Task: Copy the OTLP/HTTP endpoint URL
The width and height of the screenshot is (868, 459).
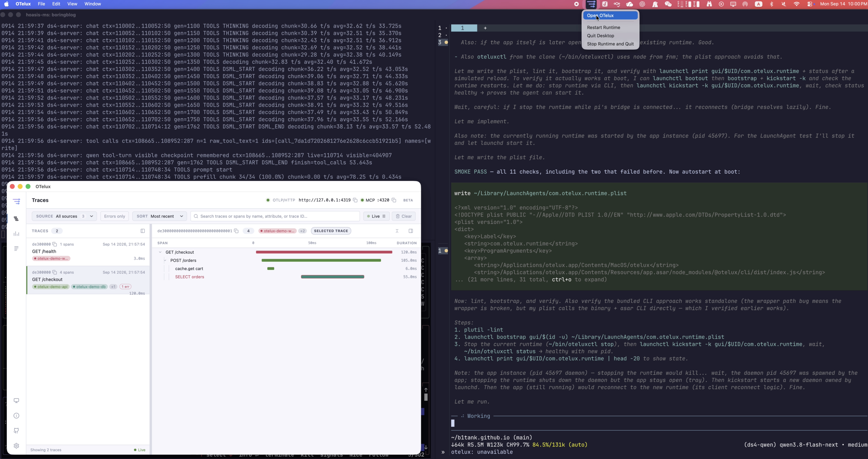Action: click(355, 200)
